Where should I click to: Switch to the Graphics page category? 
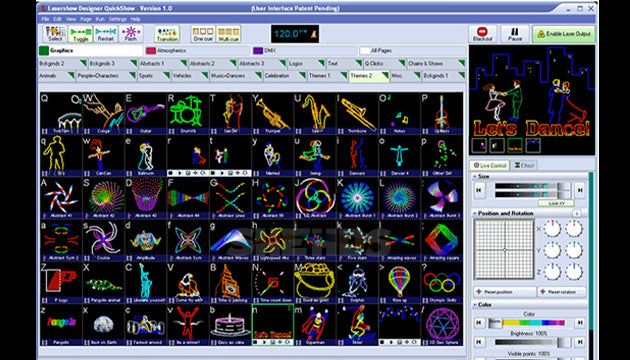click(x=90, y=51)
